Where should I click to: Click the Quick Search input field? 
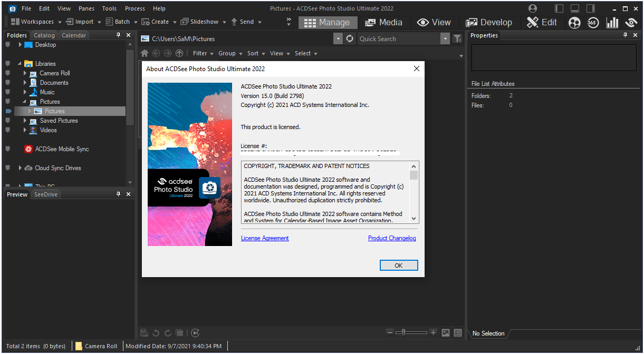coord(398,39)
